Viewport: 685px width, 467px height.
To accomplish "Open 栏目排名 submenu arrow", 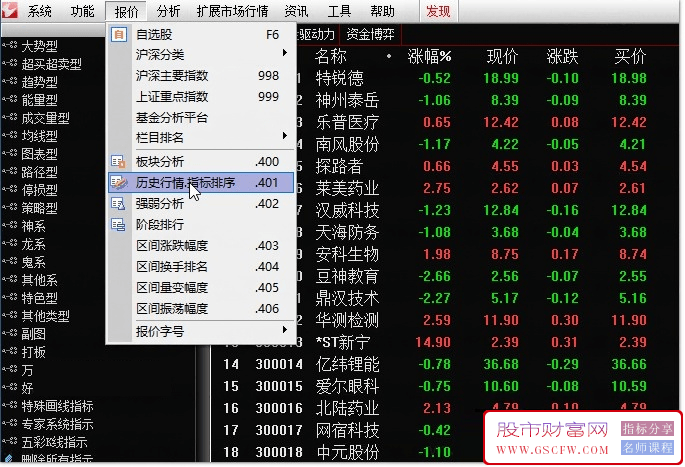I will tap(284, 136).
